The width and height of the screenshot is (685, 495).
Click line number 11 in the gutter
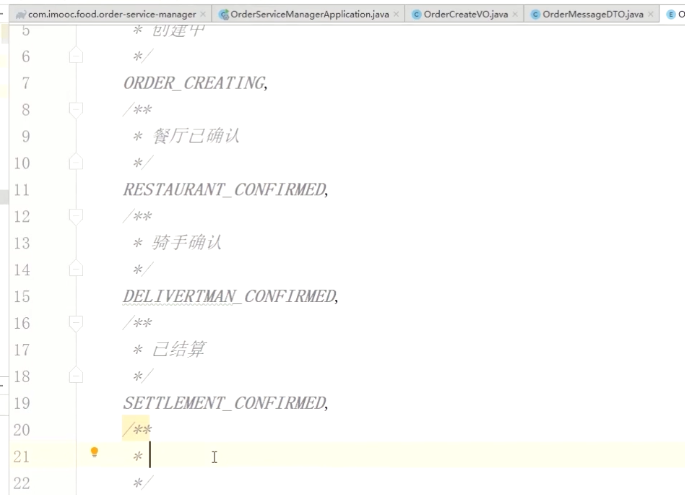pos(22,190)
